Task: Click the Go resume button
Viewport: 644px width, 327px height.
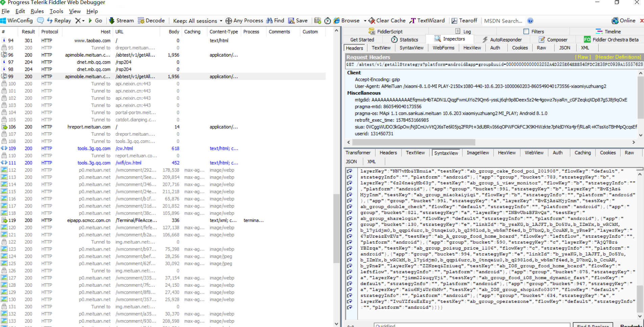Action: tap(95, 21)
